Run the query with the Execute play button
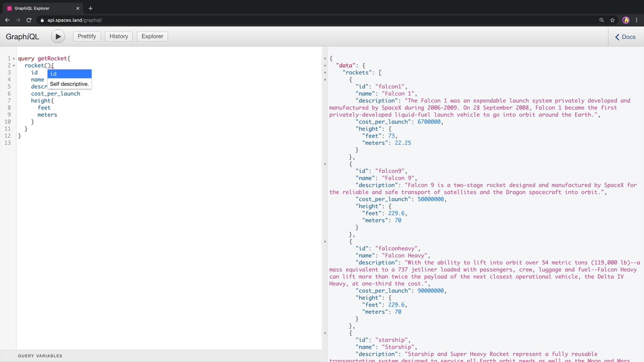Image resolution: width=644 pixels, height=362 pixels. click(58, 36)
